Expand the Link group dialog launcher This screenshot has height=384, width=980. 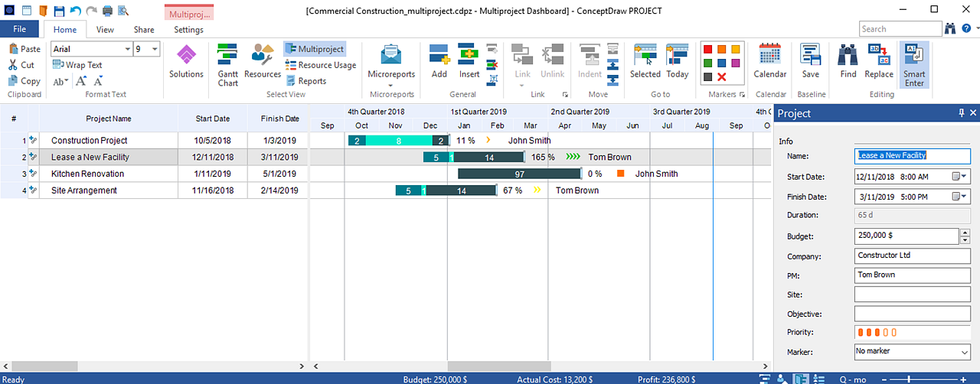565,95
